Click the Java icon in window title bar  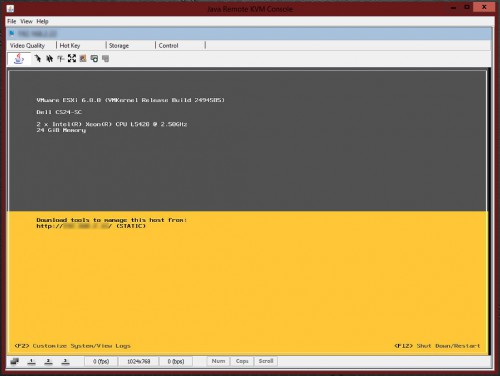(x=10, y=9)
